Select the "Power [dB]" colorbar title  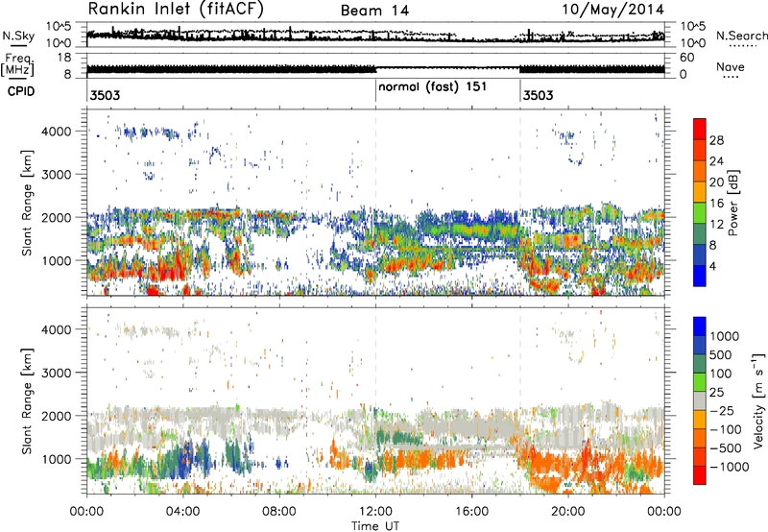pos(732,203)
